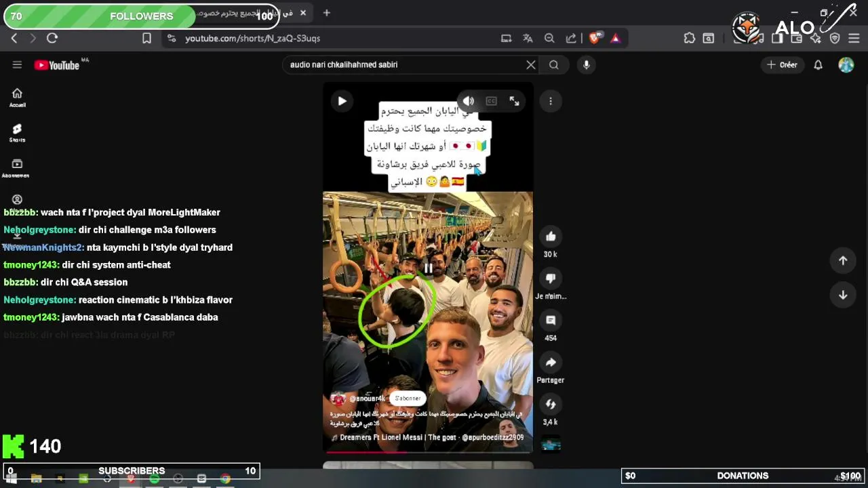Screen dimensions: 868x488
Task: Like the Short with 30 k likes
Action: 551,237
